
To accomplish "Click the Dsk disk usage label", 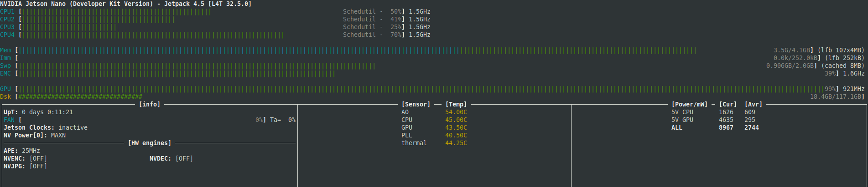I will 5,97.
